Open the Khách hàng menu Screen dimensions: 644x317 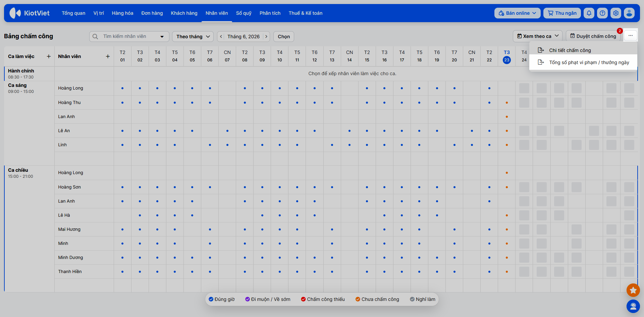(x=184, y=13)
